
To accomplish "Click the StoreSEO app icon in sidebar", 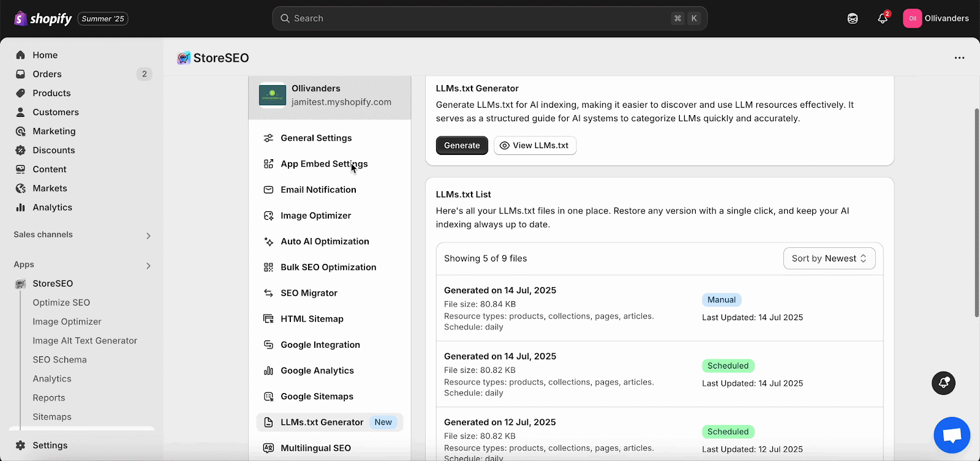I will (x=21, y=283).
